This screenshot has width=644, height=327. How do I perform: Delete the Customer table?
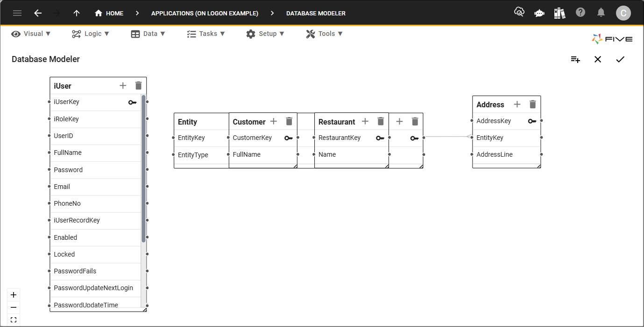click(289, 121)
